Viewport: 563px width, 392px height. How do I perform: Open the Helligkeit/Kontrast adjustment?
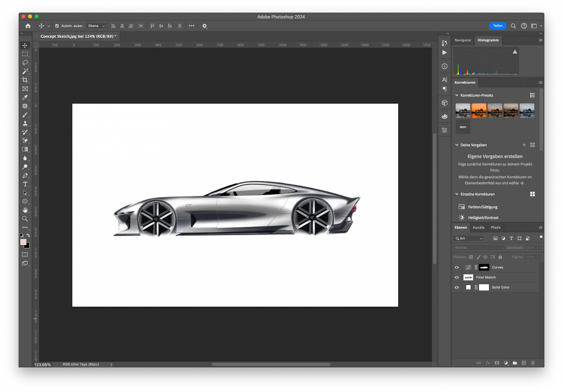(x=483, y=217)
